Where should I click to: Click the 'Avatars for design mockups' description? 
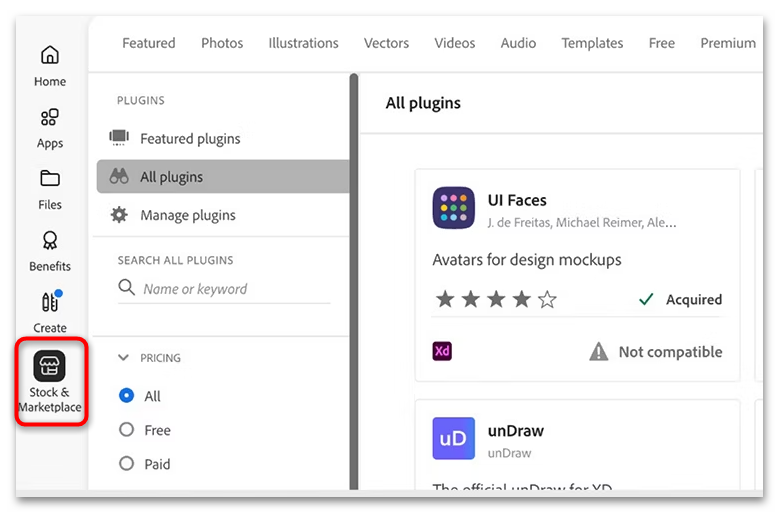527,260
